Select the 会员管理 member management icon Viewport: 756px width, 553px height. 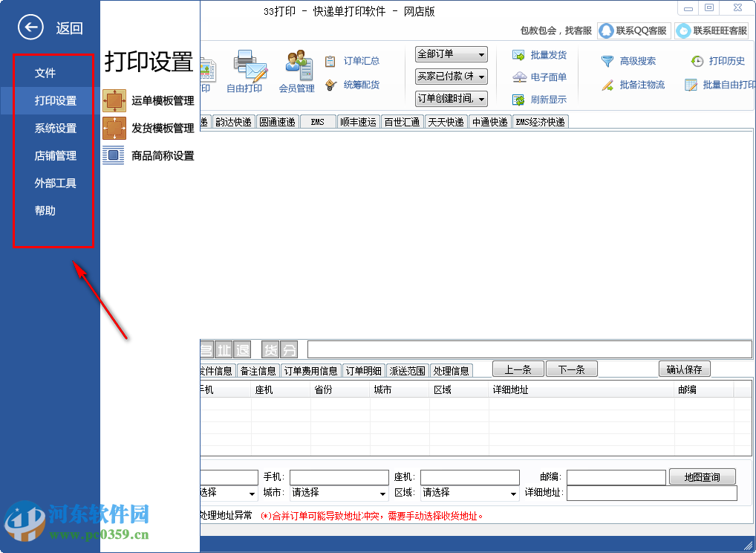coord(298,69)
